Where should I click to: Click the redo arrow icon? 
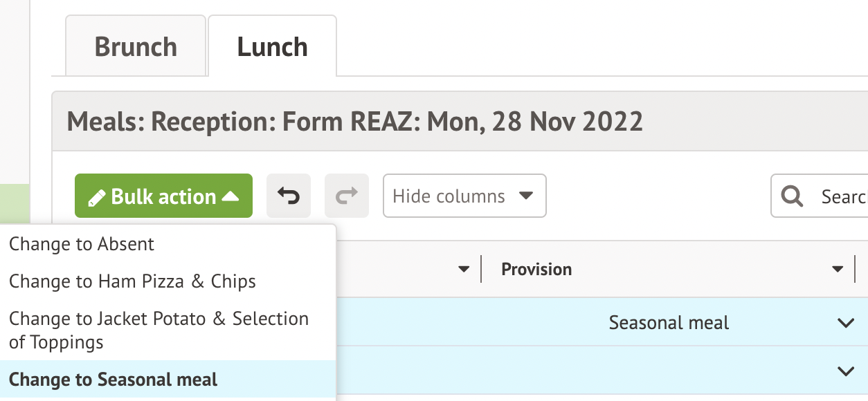pos(347,196)
